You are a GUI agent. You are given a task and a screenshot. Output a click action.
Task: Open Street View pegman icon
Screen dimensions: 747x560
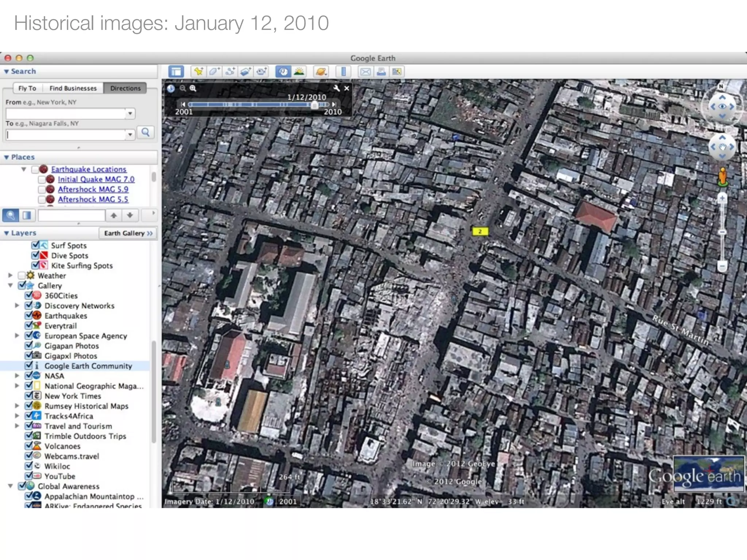[x=722, y=177]
